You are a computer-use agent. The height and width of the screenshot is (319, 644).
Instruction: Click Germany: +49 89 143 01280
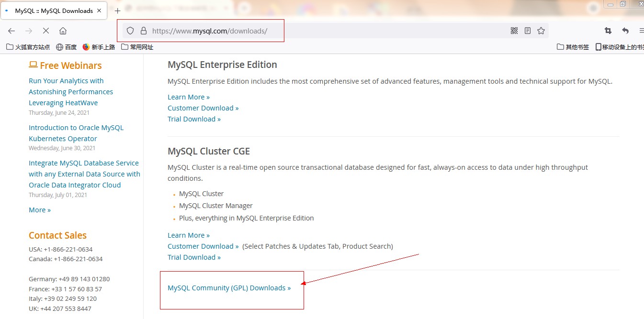point(69,279)
